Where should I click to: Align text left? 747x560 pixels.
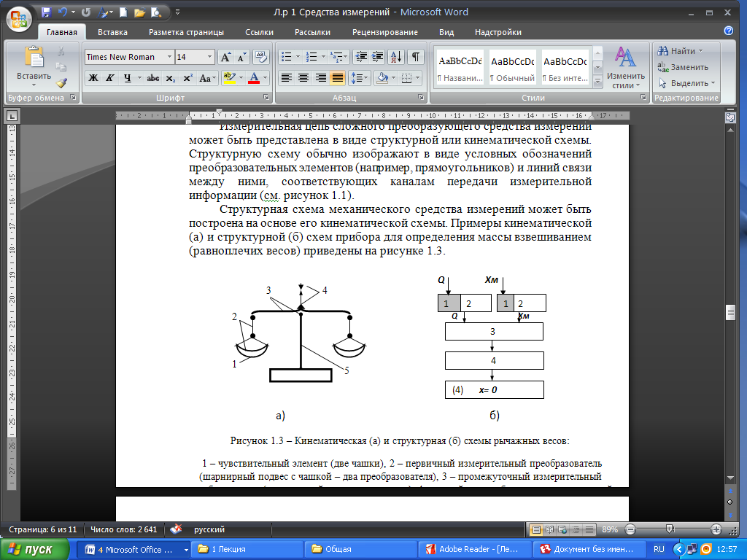pyautogui.click(x=286, y=77)
